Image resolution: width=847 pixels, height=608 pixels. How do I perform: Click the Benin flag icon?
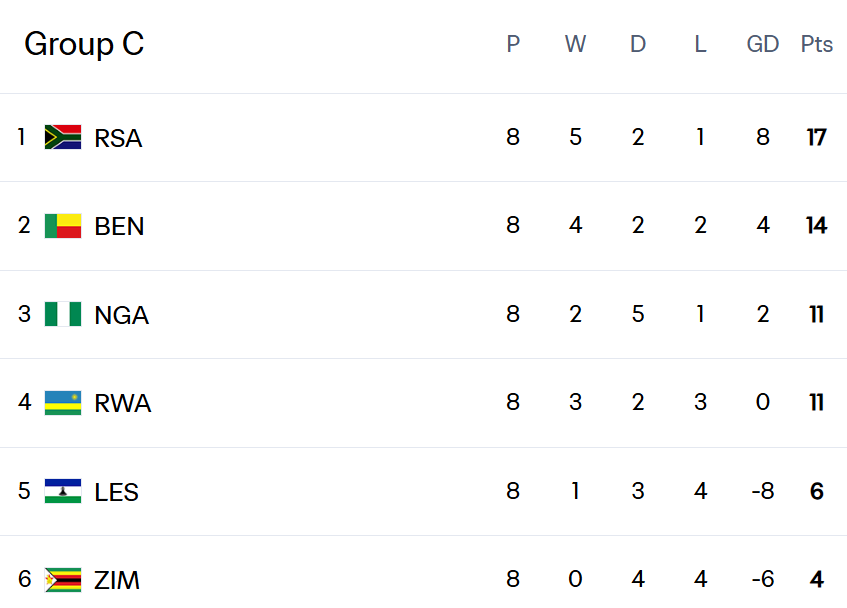pyautogui.click(x=63, y=226)
